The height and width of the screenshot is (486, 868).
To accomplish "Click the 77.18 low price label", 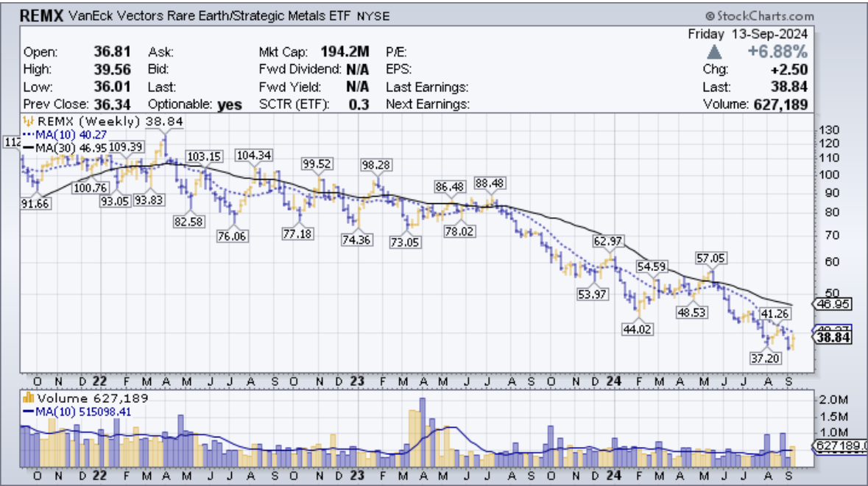I will pos(298,234).
